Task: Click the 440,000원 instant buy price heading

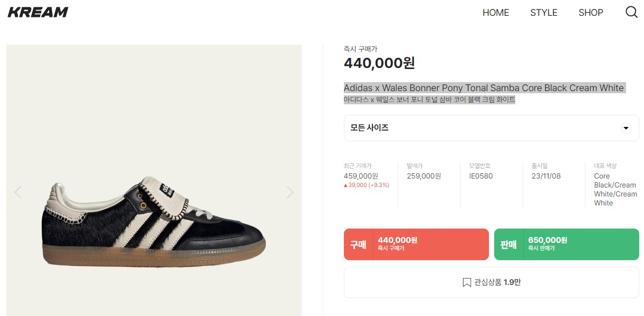Action: click(x=379, y=63)
